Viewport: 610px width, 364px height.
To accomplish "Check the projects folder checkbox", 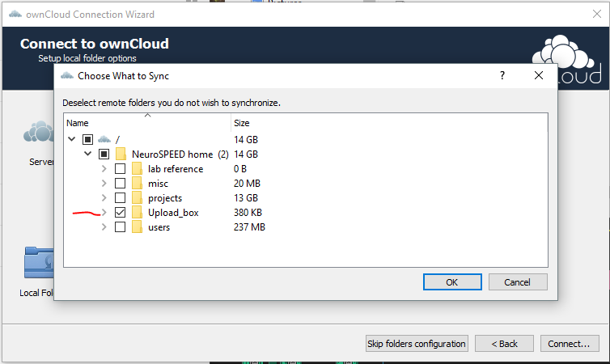I will [x=121, y=198].
